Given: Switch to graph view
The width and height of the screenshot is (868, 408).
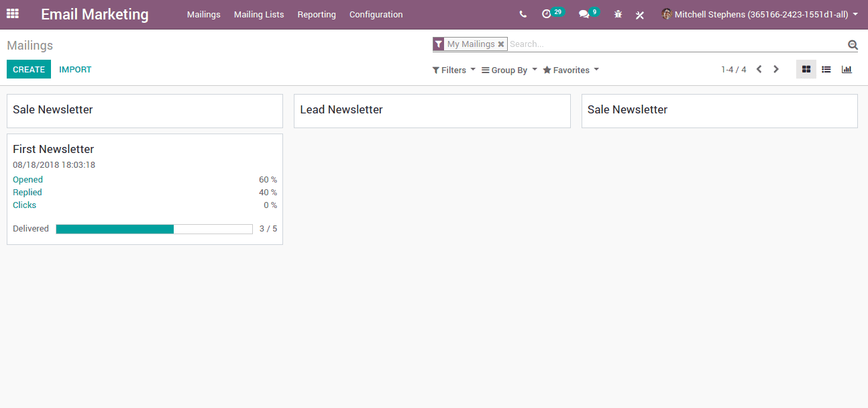Looking at the screenshot, I should [x=847, y=69].
